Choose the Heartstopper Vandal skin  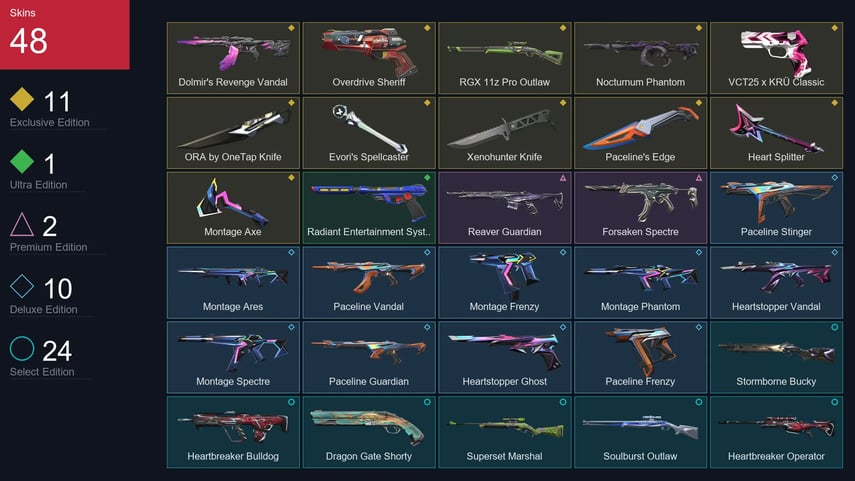click(776, 282)
